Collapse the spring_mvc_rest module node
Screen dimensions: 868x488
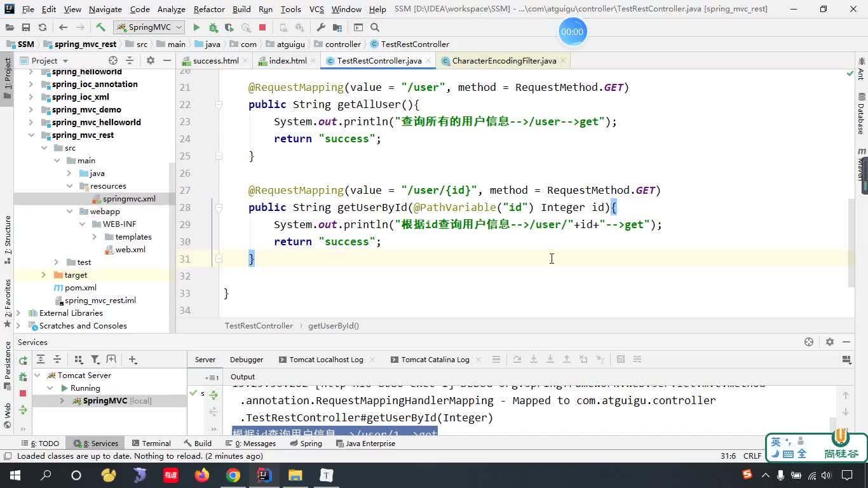click(x=31, y=135)
